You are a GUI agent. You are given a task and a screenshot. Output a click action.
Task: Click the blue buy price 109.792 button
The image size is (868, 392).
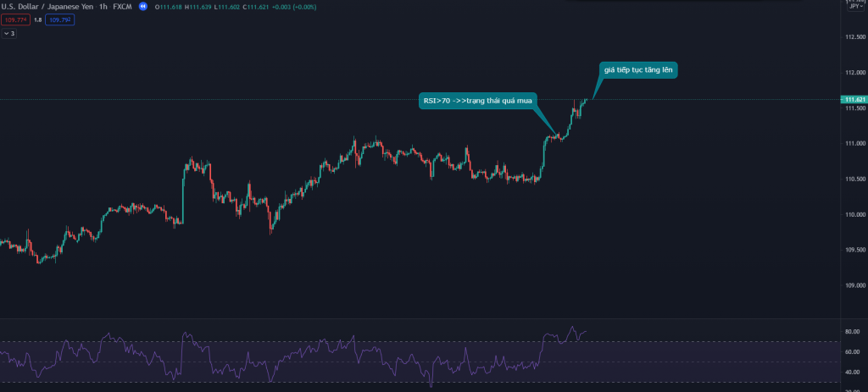coord(60,20)
